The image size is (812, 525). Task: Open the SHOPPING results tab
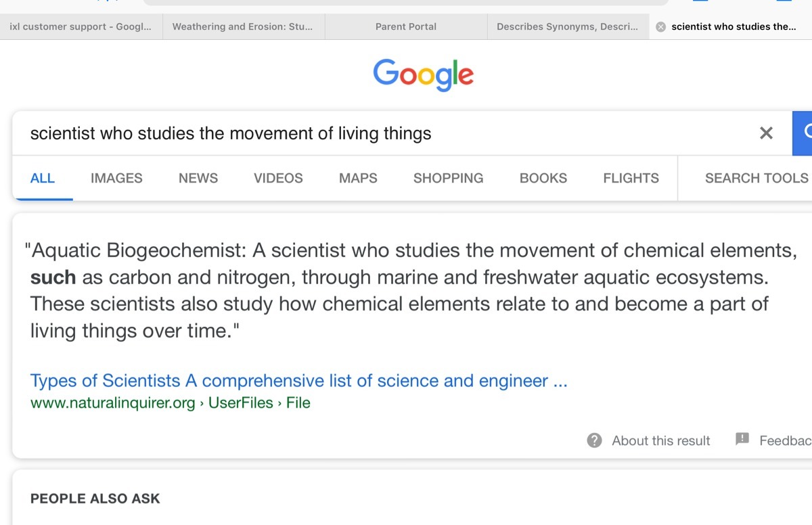(448, 178)
